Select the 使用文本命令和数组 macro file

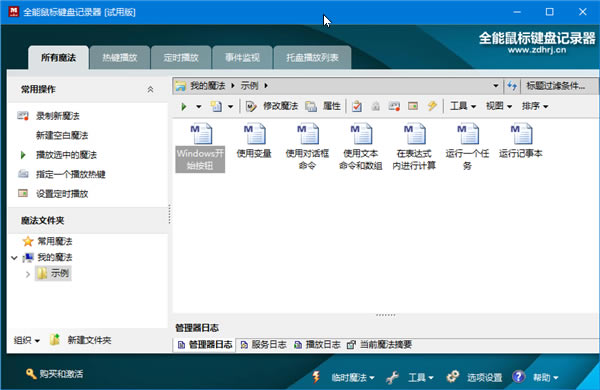361,147
